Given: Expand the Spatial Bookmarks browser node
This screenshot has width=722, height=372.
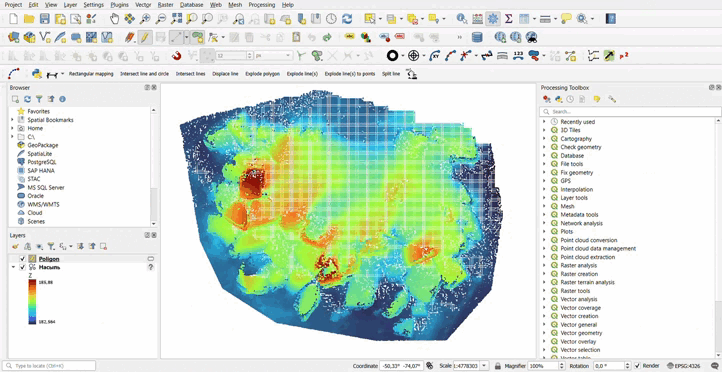Looking at the screenshot, I should [12, 120].
